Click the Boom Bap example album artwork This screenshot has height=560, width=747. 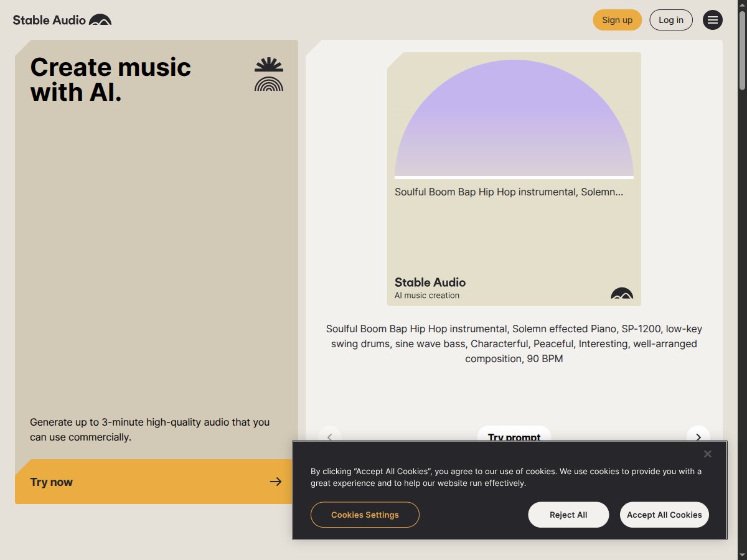[x=514, y=118]
